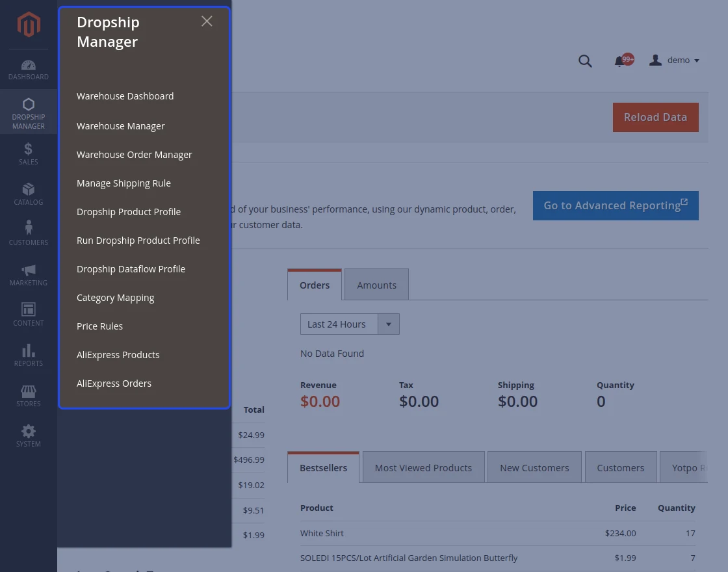Open the Content layout icon
The image size is (728, 572).
point(29,309)
